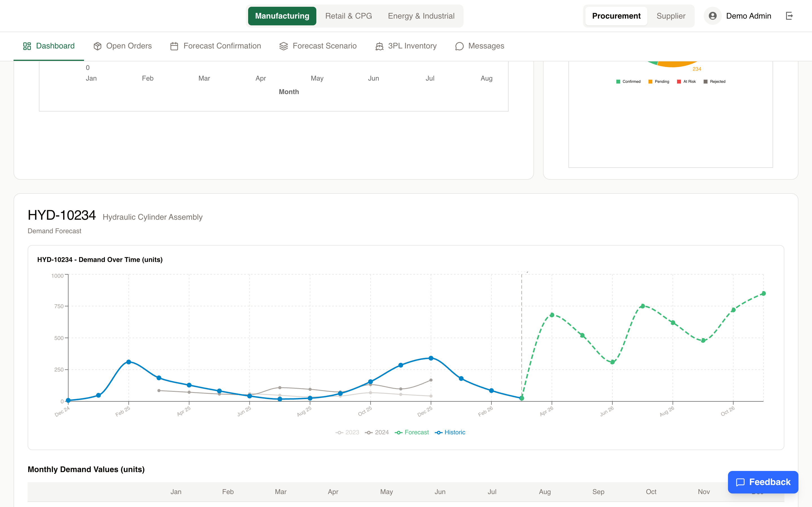Click the Open Orders box icon
Viewport: 812px width, 507px height.
[97, 46]
